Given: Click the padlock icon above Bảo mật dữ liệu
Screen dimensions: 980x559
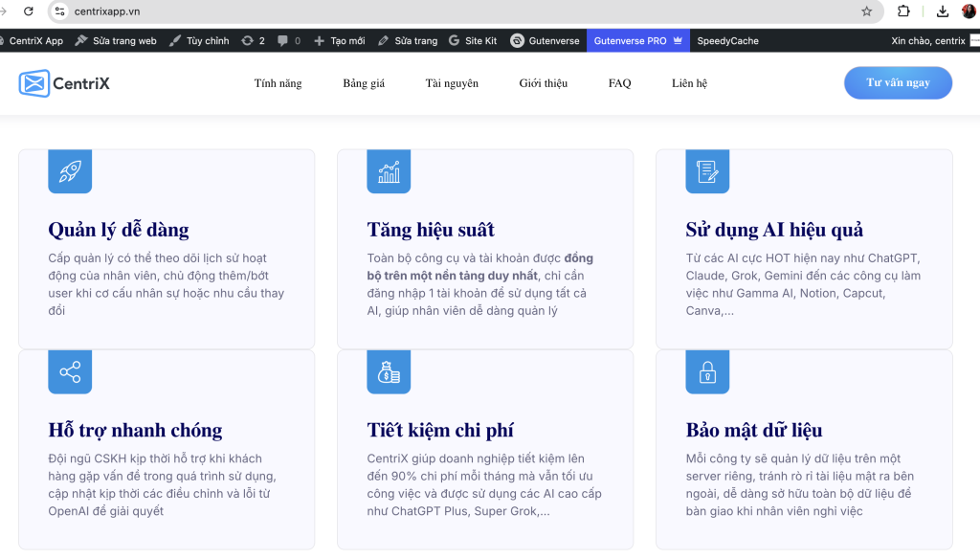Looking at the screenshot, I should (707, 372).
